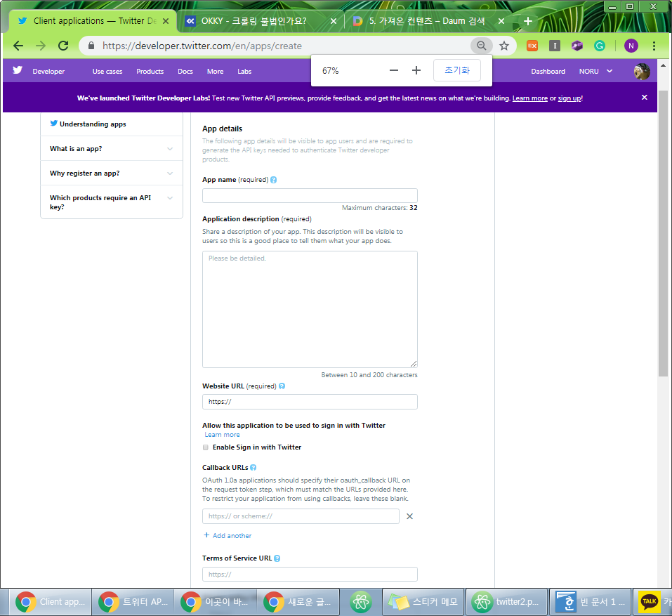This screenshot has height=616, width=672.
Task: Click the Twitter bird logo in header
Action: [18, 70]
